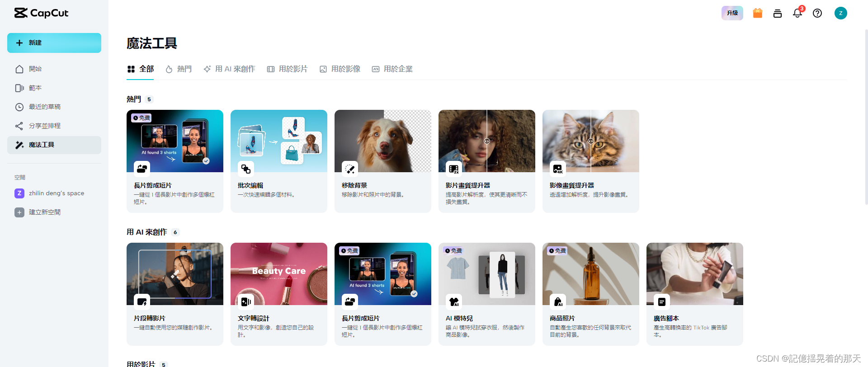Click the clock icon beside 最近的草稿
Image resolution: width=868 pixels, height=367 pixels.
(x=19, y=107)
